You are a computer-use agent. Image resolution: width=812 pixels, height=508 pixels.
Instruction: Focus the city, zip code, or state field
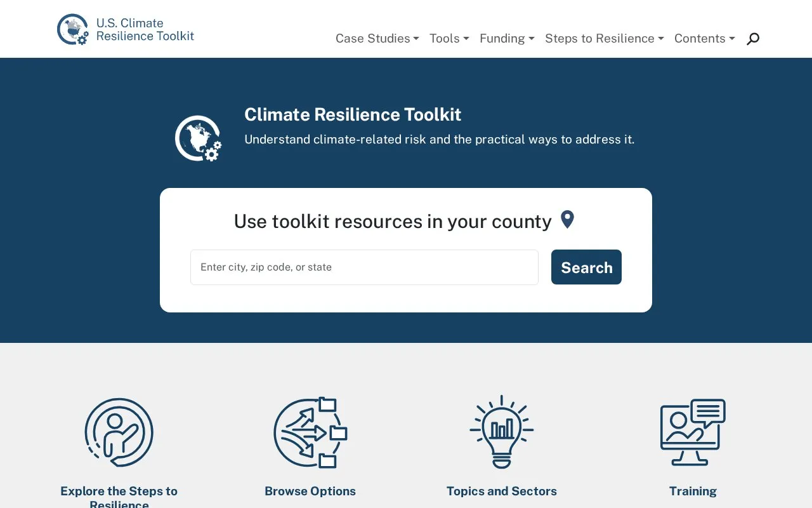click(364, 267)
